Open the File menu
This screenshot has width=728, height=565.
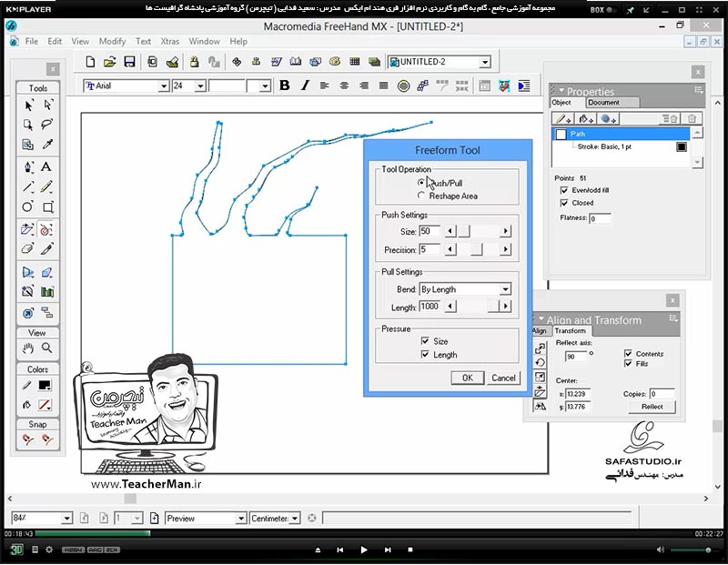coord(32,41)
